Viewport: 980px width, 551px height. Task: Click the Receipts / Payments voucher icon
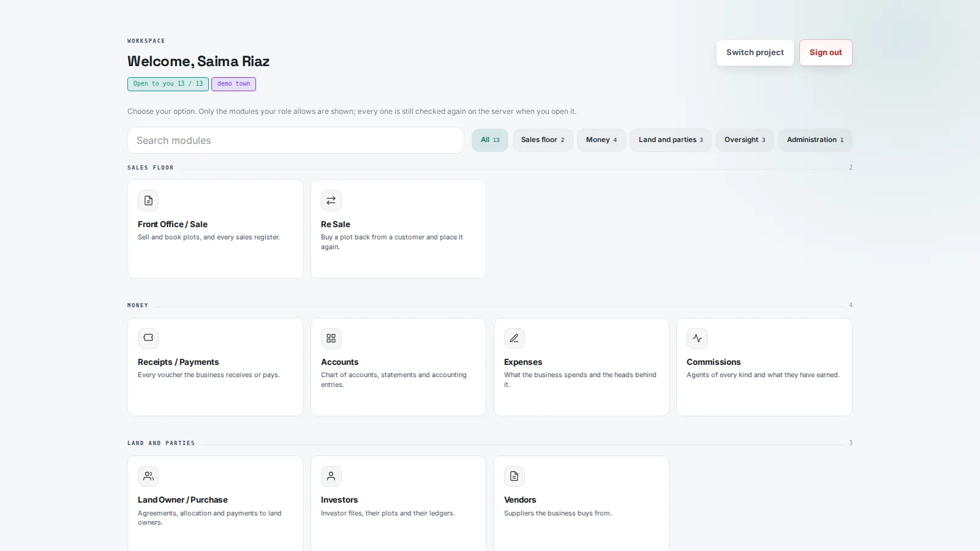[x=148, y=339]
